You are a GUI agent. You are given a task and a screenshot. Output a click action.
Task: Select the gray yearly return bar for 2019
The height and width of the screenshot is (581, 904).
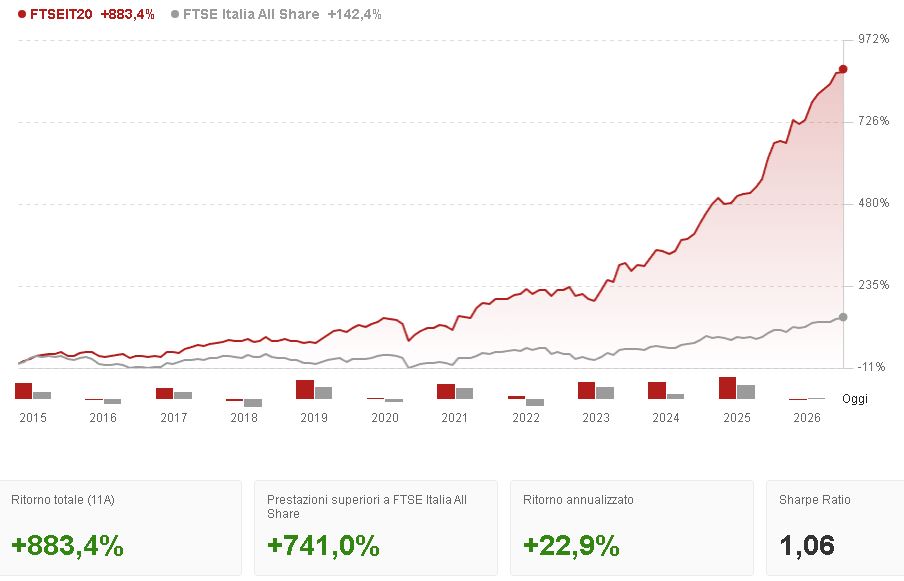point(323,393)
